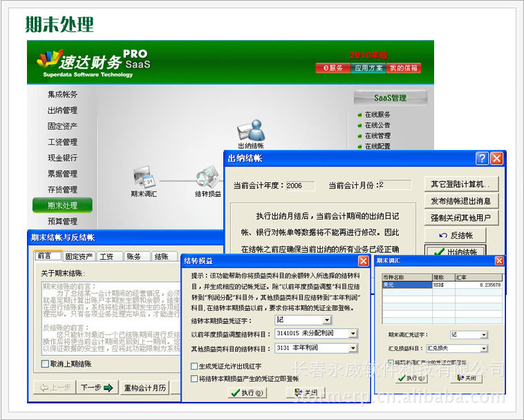Select 预算管理 in the sidebar

click(x=62, y=221)
